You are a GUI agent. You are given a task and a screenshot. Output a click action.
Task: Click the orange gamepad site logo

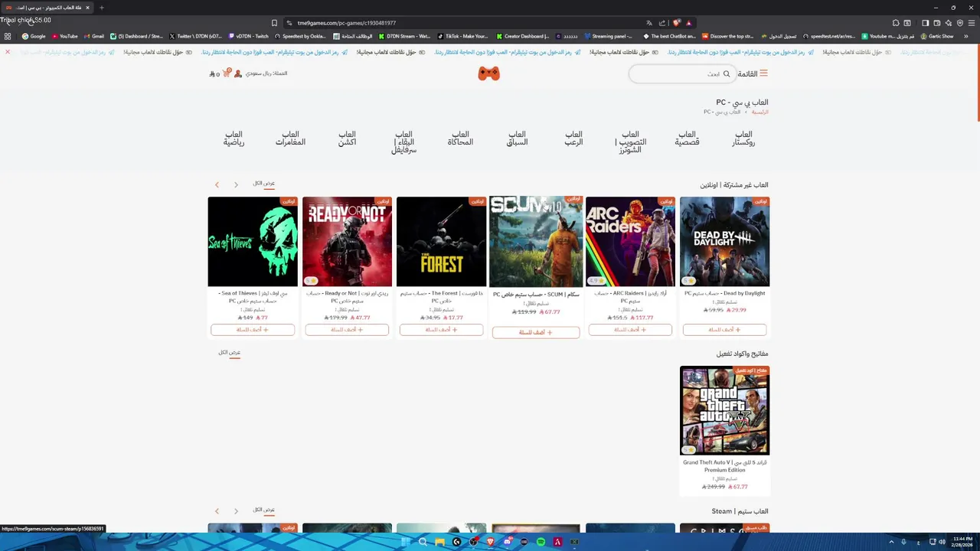coord(489,73)
